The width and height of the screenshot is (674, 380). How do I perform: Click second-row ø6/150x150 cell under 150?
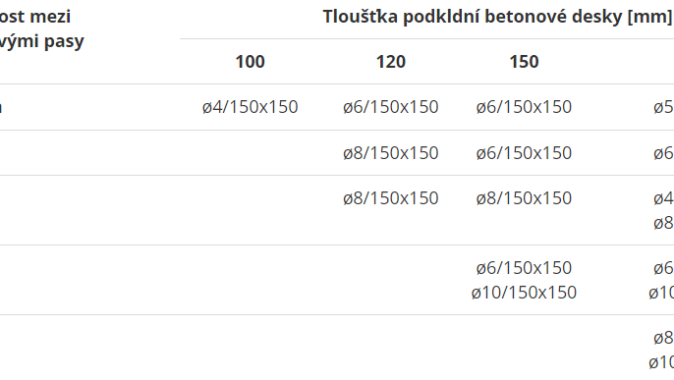524,153
